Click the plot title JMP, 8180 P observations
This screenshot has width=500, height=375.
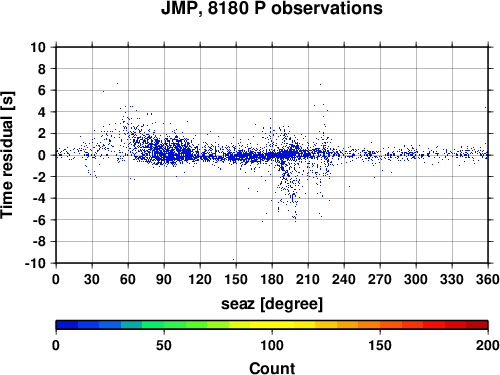click(x=272, y=8)
